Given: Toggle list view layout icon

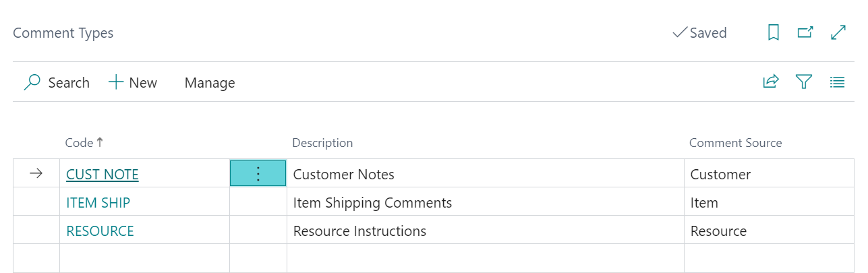Looking at the screenshot, I should [837, 82].
